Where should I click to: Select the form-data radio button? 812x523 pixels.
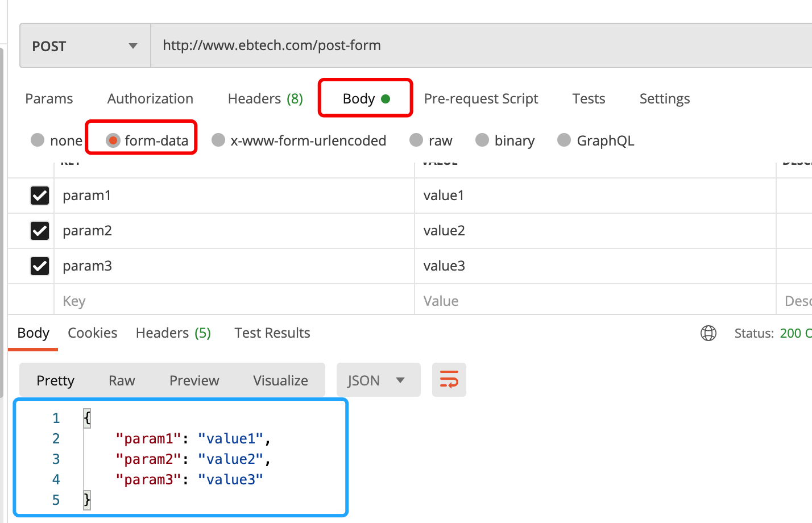[x=113, y=140]
